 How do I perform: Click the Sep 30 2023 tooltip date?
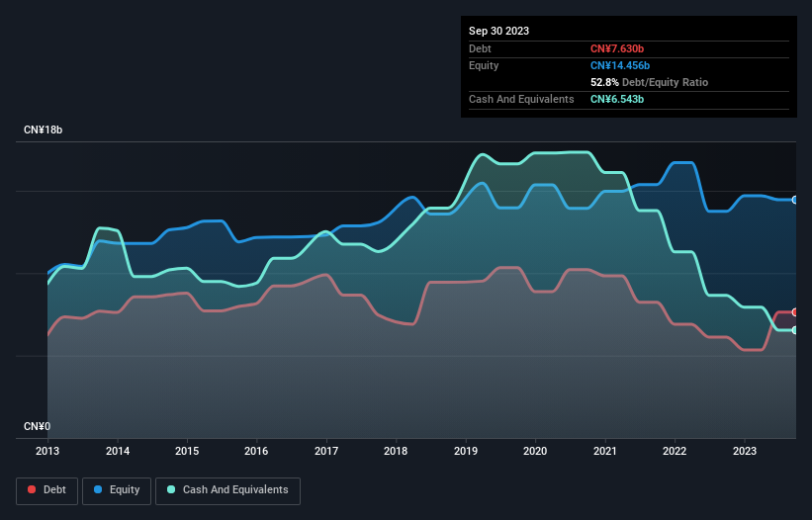coord(498,31)
